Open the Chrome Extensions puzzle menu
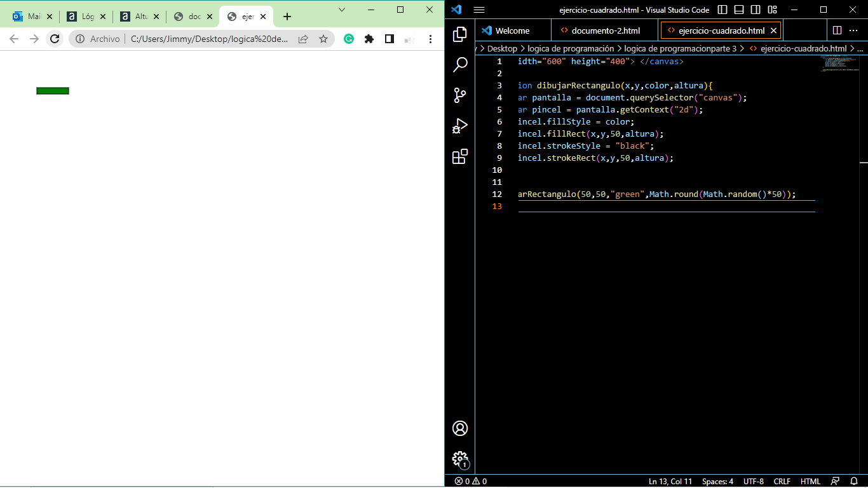 369,39
